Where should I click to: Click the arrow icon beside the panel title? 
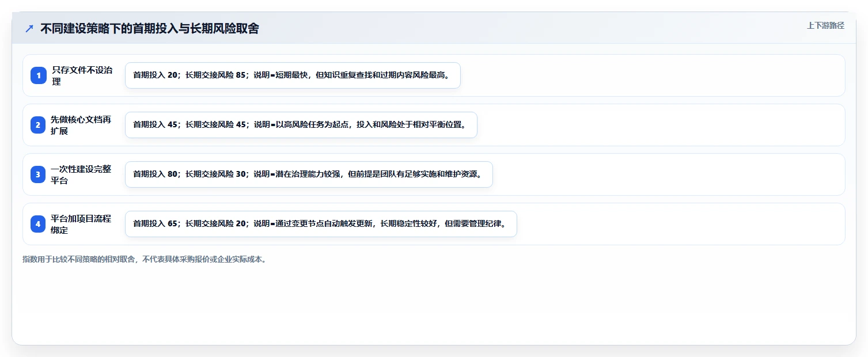point(29,28)
